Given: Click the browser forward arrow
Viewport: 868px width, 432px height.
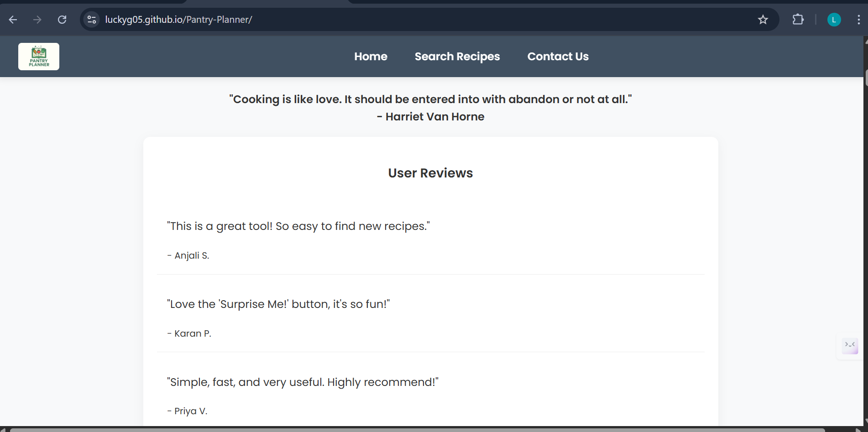Looking at the screenshot, I should 37,20.
